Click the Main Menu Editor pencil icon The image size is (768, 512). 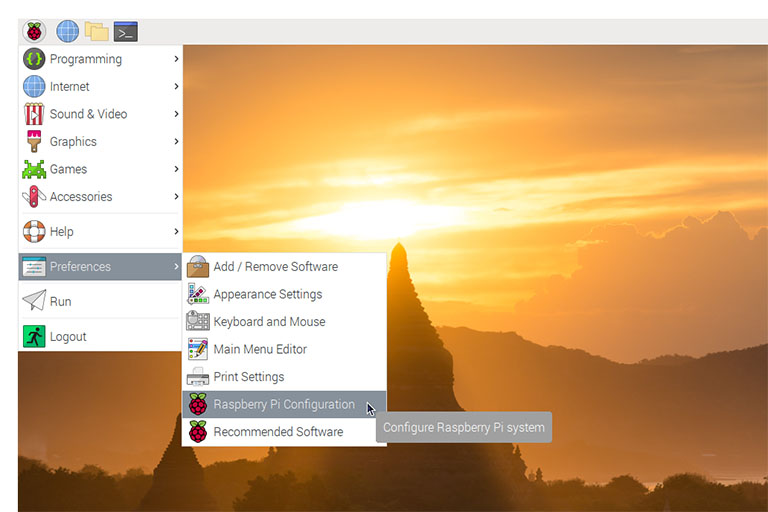point(198,349)
